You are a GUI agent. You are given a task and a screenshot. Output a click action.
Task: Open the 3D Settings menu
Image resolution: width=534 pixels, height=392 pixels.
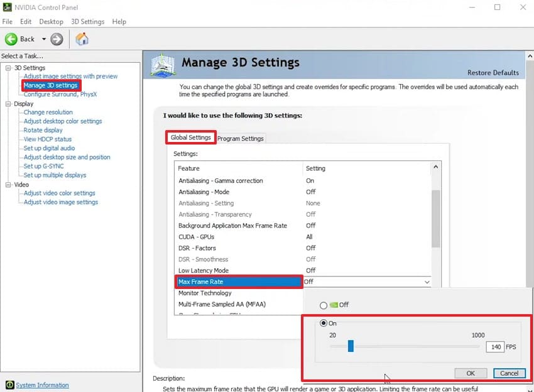[x=87, y=21]
